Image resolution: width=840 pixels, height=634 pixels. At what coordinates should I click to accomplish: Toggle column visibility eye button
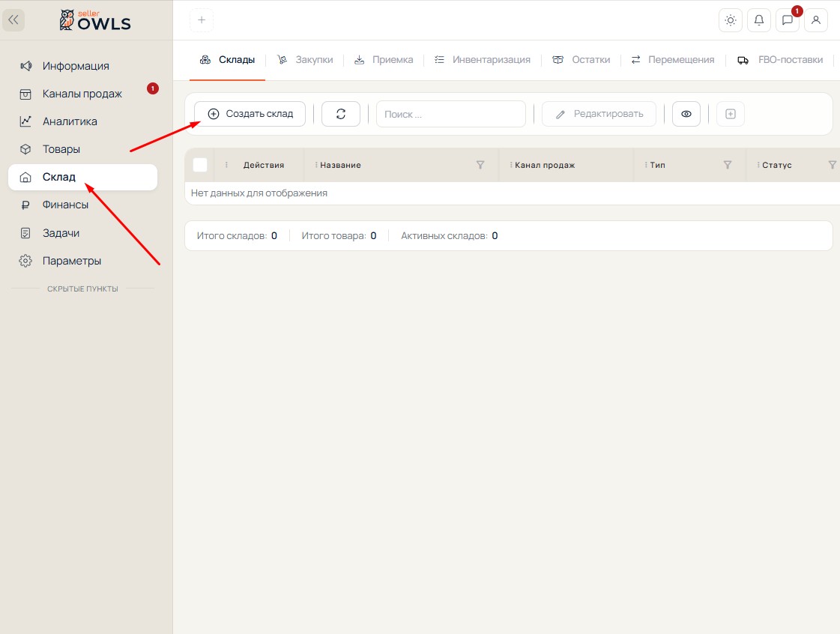(x=686, y=114)
